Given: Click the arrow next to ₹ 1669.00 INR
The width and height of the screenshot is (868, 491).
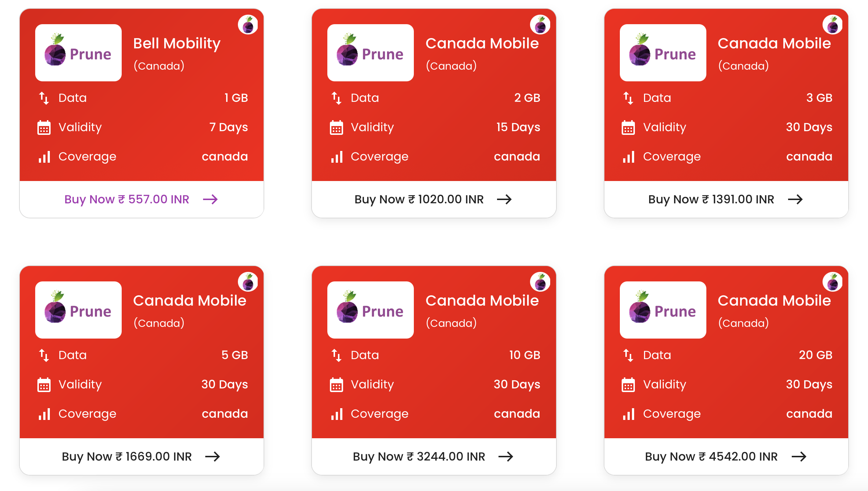Looking at the screenshot, I should click(x=213, y=457).
